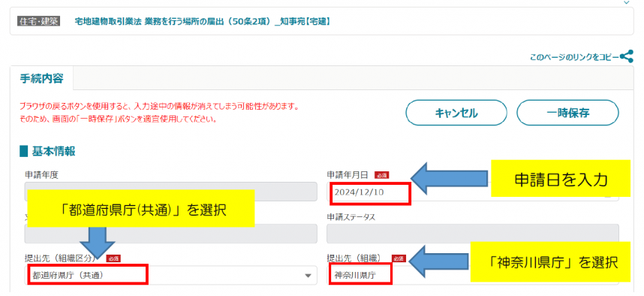Click the 申請年度 label

tap(41, 175)
